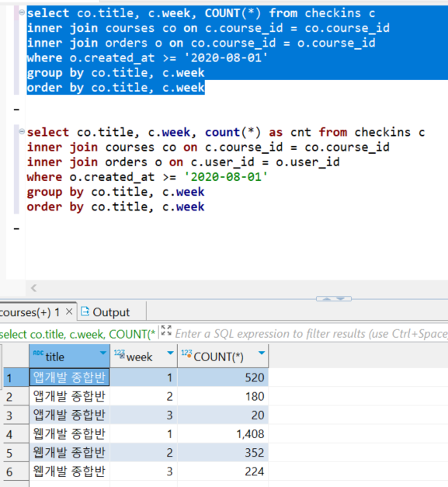Click the title cell in row 3
Viewport: 448px width, 487px height.
click(70, 415)
